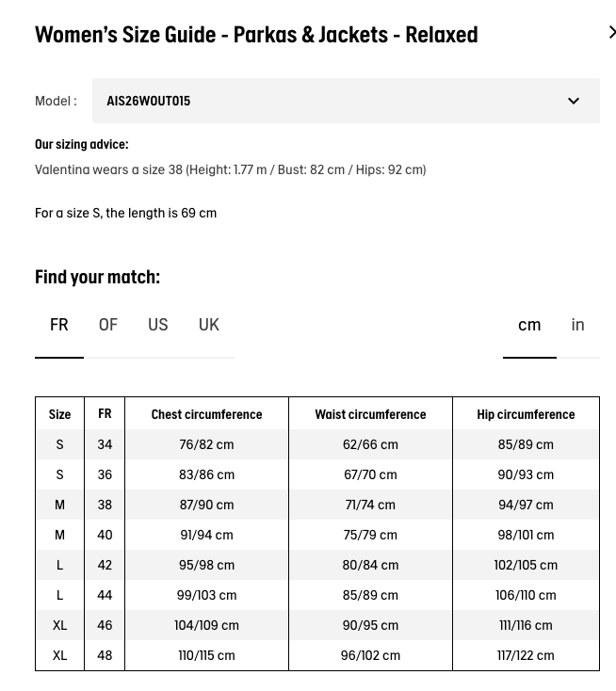Click the 117/122 cm hip cell

(526, 655)
